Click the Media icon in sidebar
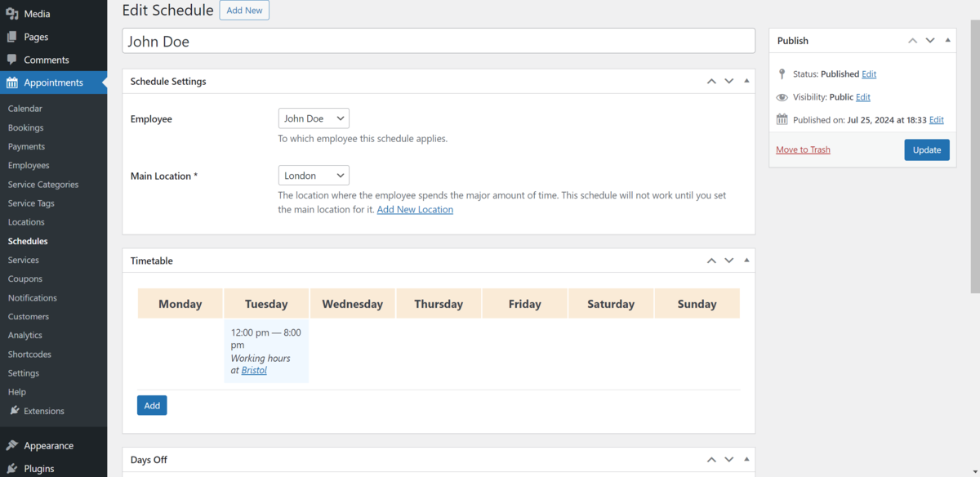 click(x=12, y=14)
